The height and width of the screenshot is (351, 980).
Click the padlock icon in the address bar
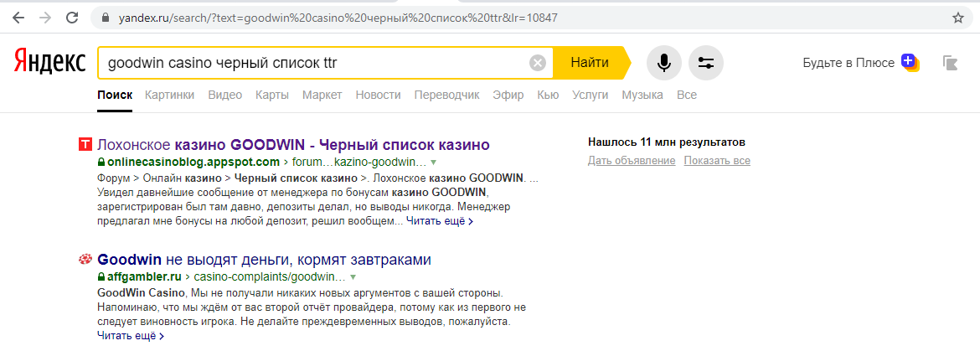click(x=105, y=18)
